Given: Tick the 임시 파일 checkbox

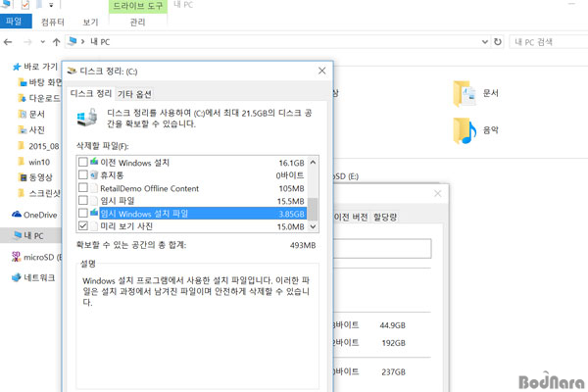Looking at the screenshot, I should pyautogui.click(x=83, y=200).
